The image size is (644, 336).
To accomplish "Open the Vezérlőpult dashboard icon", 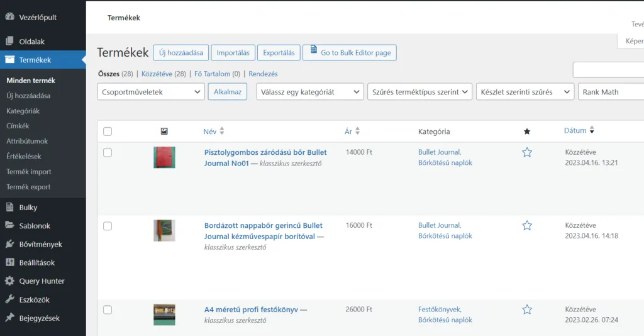I will click(10, 17).
